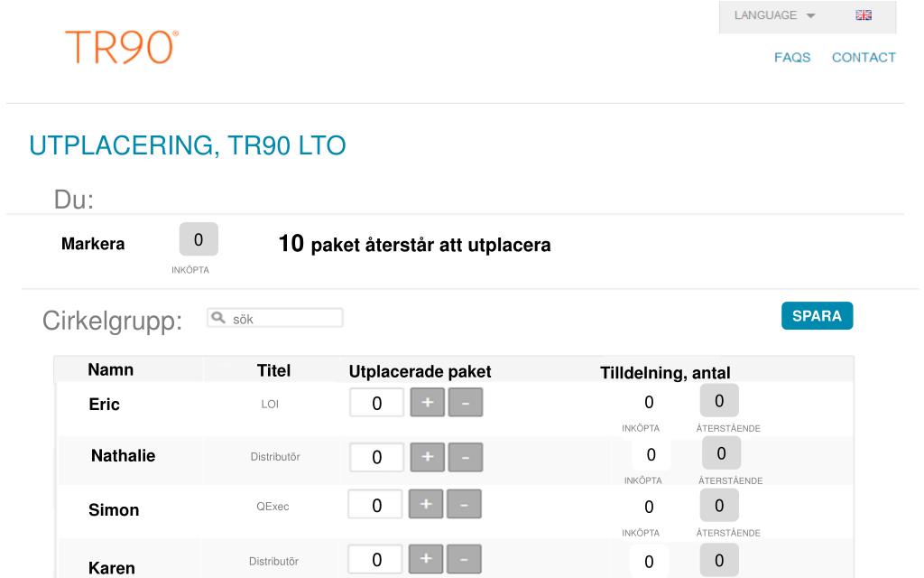Click the SPARA save button
This screenshot has width=924, height=578.
click(x=817, y=315)
